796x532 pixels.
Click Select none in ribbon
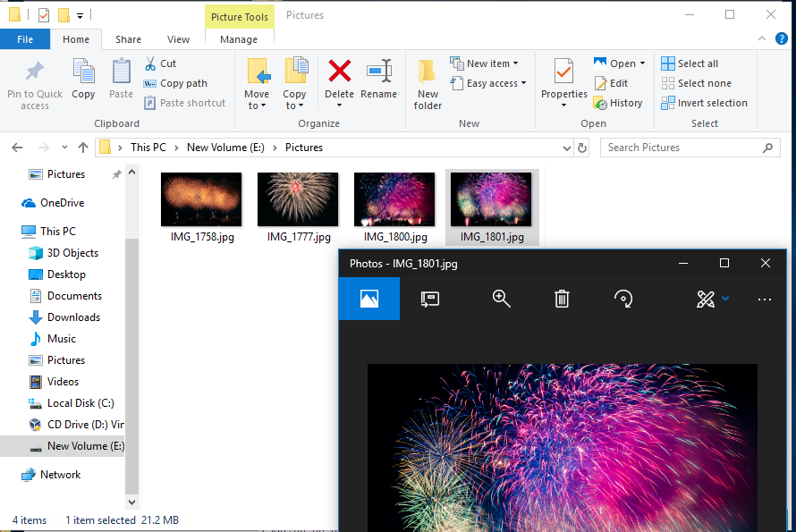pos(696,83)
